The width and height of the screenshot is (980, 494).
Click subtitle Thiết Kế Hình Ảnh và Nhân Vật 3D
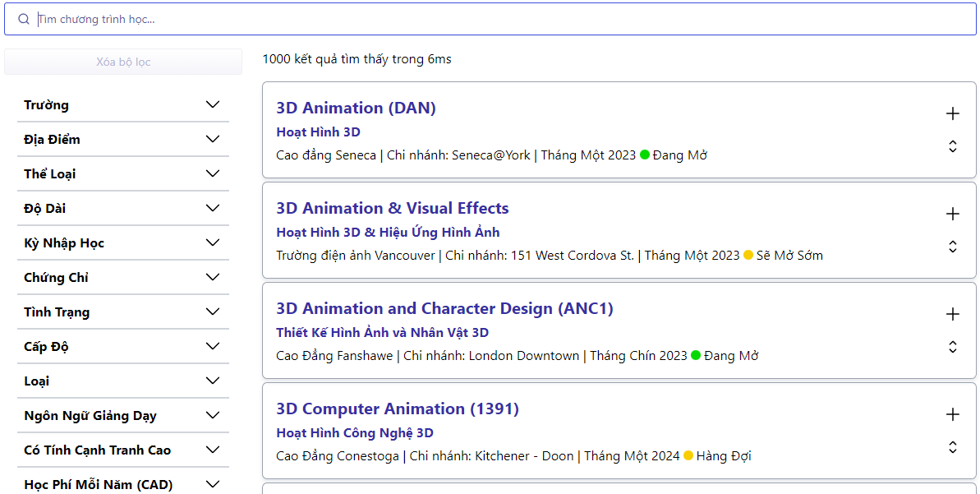[x=383, y=332]
